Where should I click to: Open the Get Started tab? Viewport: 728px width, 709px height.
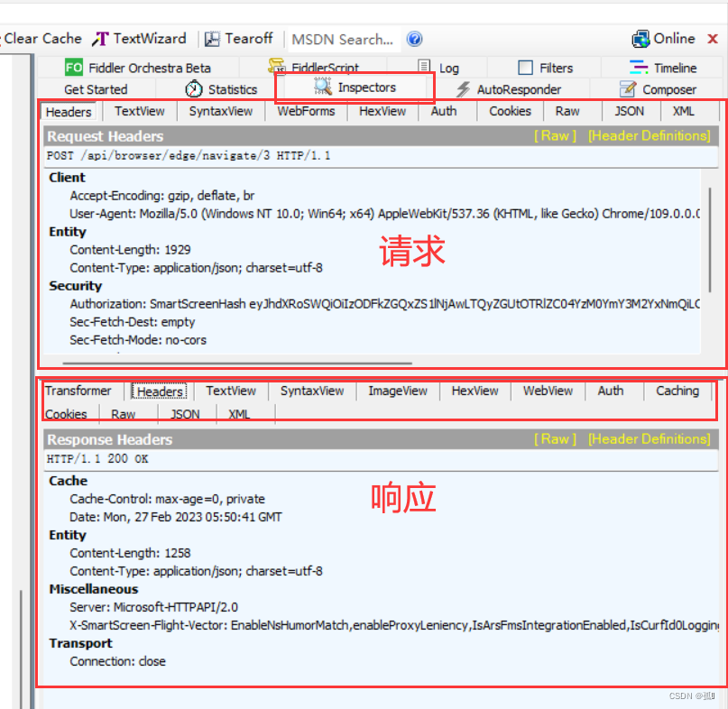point(97,88)
